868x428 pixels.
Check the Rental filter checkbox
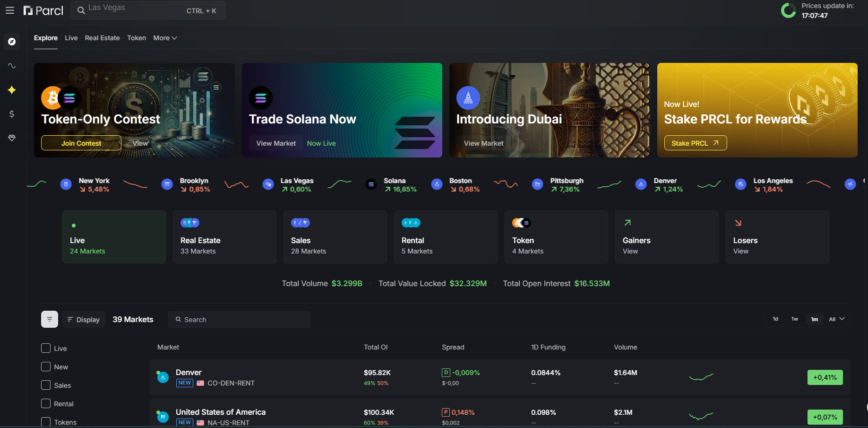pyautogui.click(x=46, y=403)
